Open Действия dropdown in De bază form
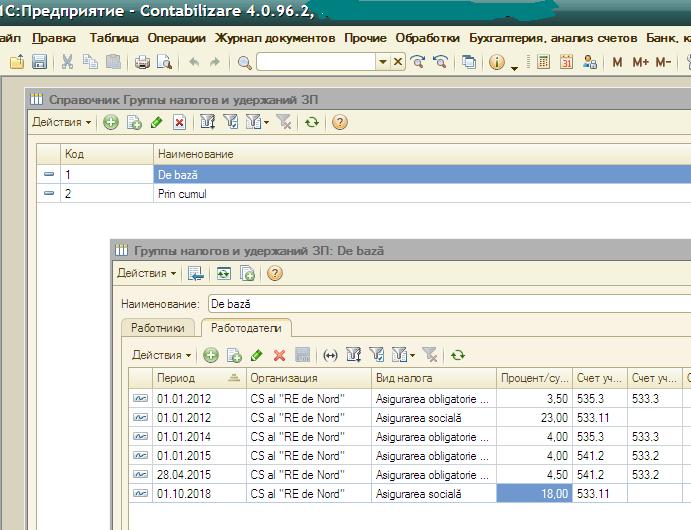691x530 pixels. pyautogui.click(x=146, y=273)
